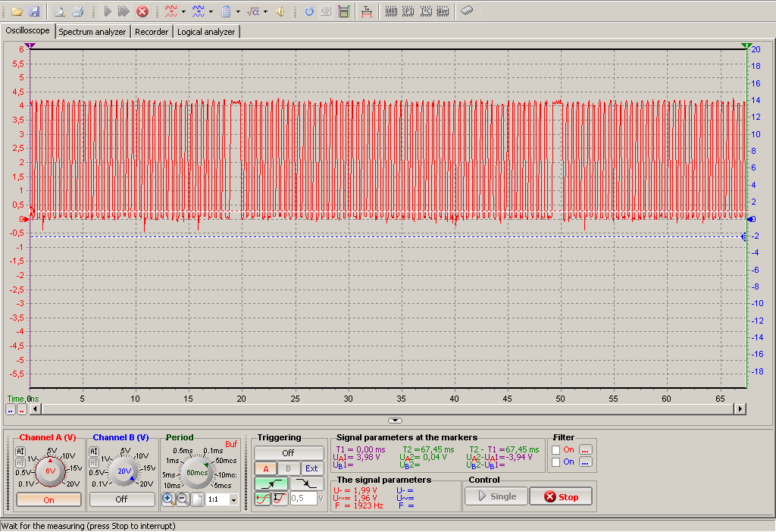Screen dimensions: 776x532
Task: Toggle the sound speaker icon
Action: point(280,11)
